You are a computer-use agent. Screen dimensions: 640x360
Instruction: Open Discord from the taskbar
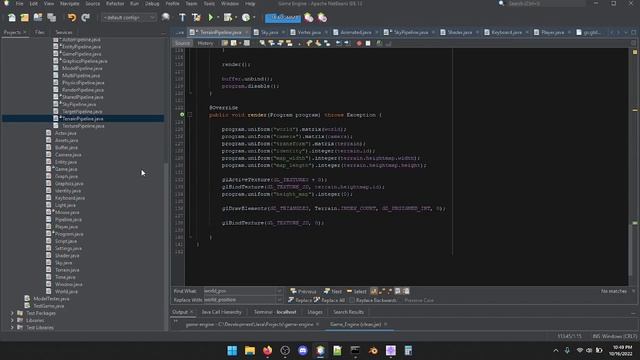point(302,350)
